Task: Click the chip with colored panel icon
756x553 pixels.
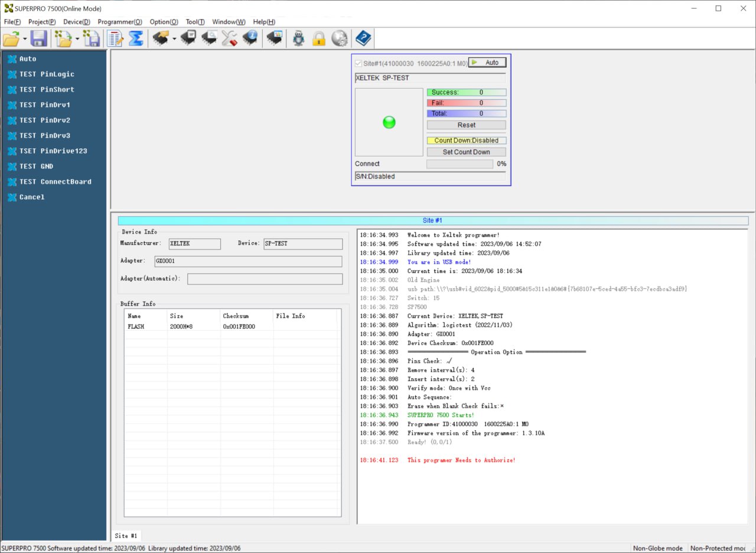Action: [x=274, y=39]
